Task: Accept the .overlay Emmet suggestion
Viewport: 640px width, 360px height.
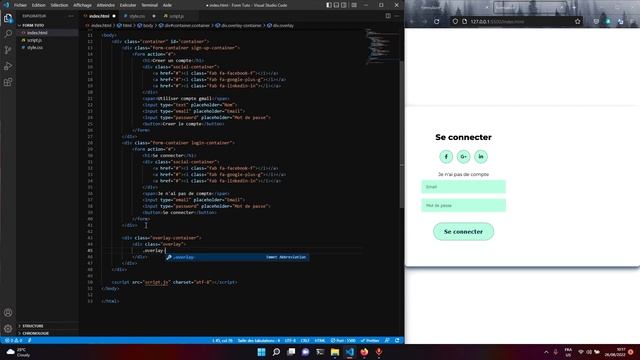Action: [x=237, y=257]
